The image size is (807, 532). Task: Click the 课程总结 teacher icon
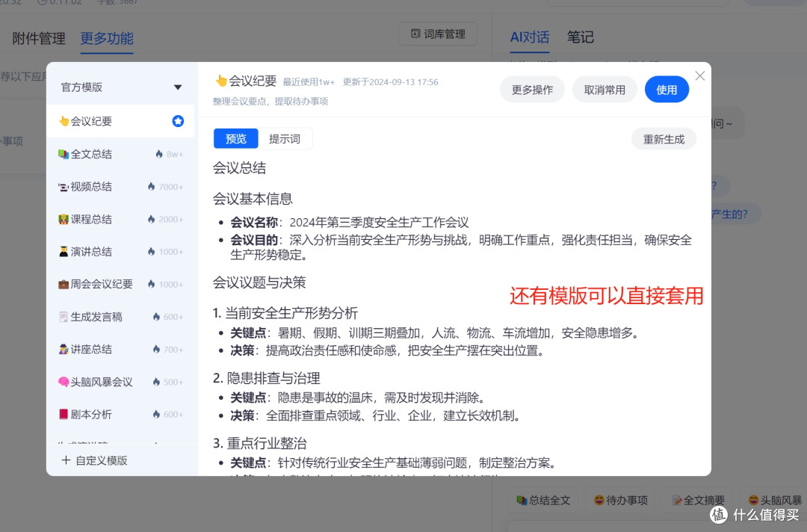pos(64,219)
